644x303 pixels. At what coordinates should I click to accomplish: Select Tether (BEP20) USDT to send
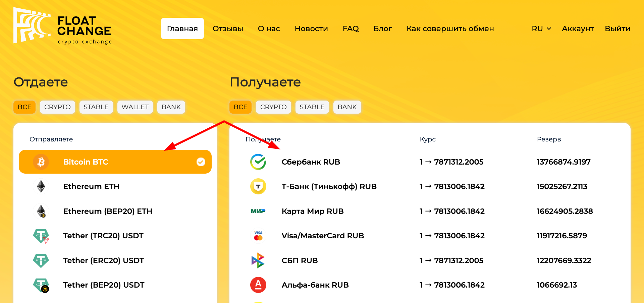click(115, 285)
